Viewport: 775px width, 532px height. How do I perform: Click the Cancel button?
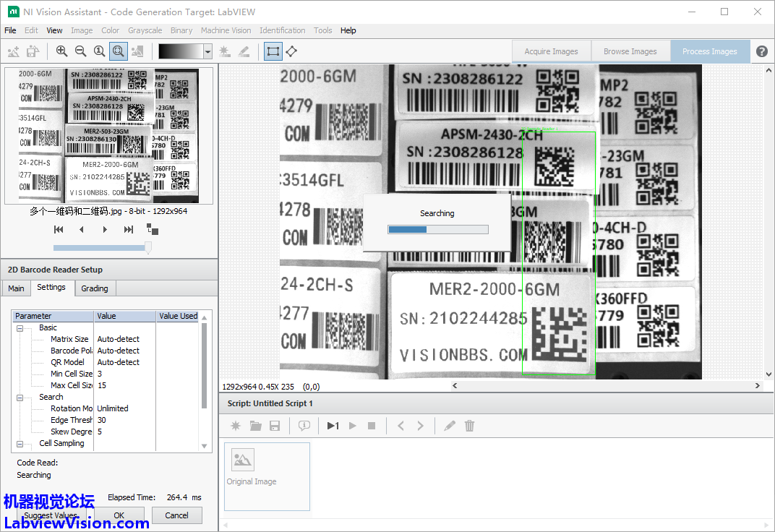[177, 515]
